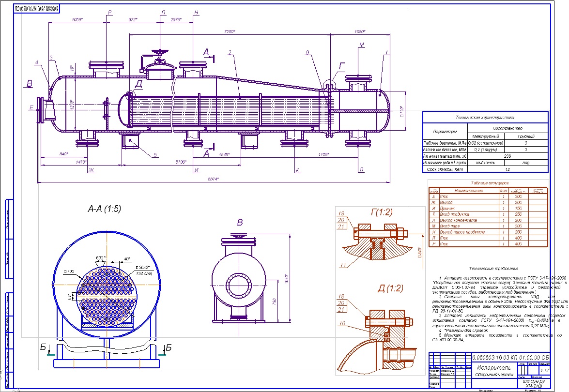Click the "134 отв" hole count note
This screenshot has height=392, width=569.
point(144,274)
